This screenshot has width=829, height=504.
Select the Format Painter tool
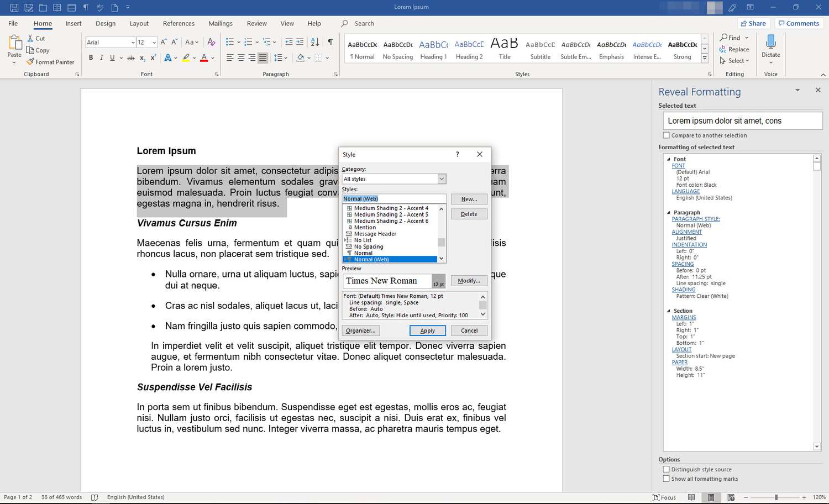pyautogui.click(x=50, y=62)
